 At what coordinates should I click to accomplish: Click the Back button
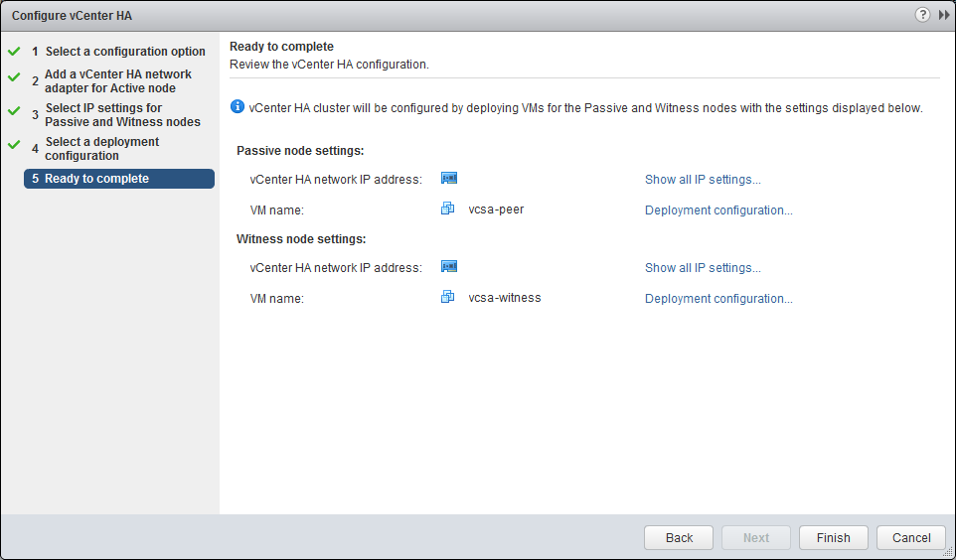679,537
